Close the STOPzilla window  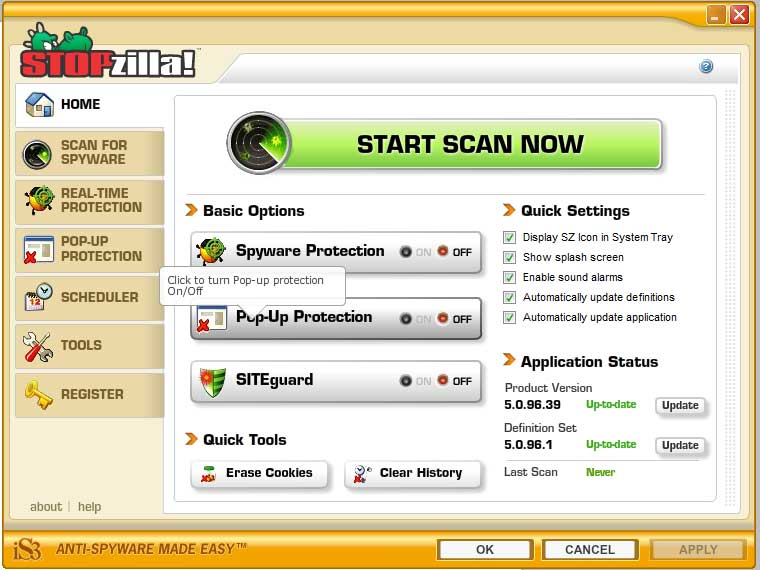tap(739, 16)
